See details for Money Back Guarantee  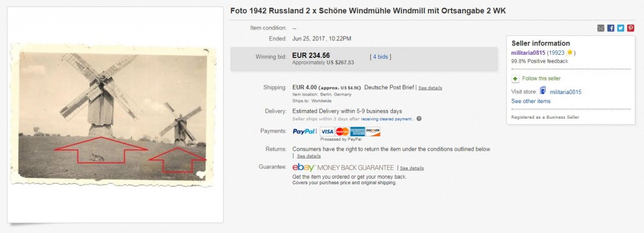(412, 169)
